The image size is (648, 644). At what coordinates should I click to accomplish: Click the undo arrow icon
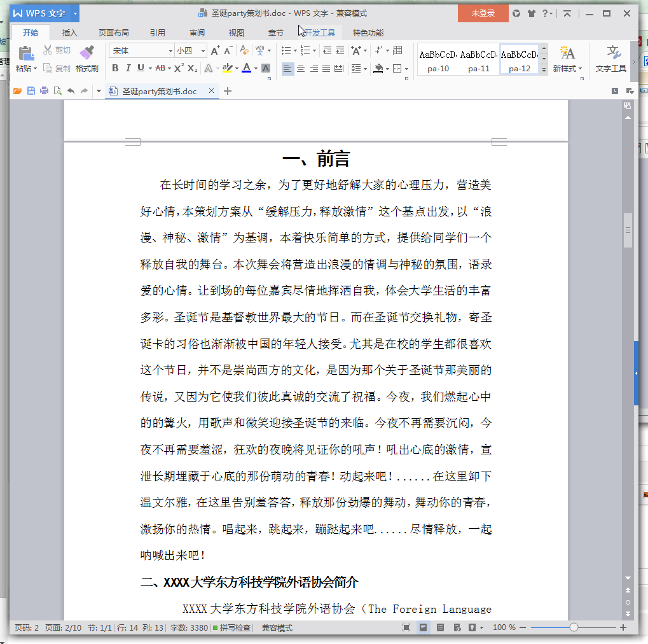pyautogui.click(x=71, y=92)
